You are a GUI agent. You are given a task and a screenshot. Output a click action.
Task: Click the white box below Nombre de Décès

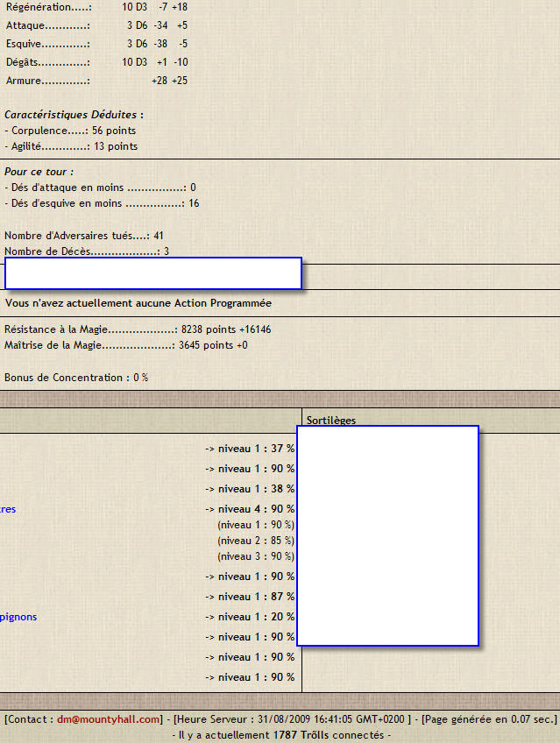(153, 273)
